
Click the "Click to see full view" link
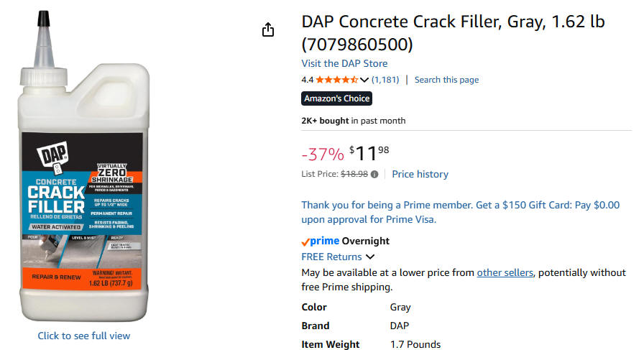pos(84,336)
